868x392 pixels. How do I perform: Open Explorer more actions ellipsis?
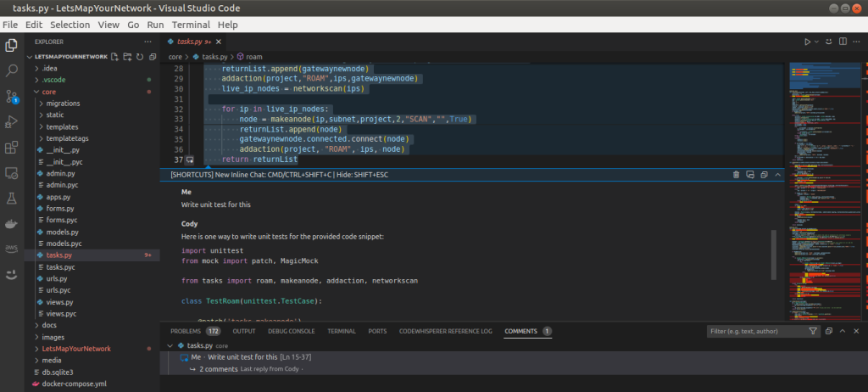coord(147,42)
